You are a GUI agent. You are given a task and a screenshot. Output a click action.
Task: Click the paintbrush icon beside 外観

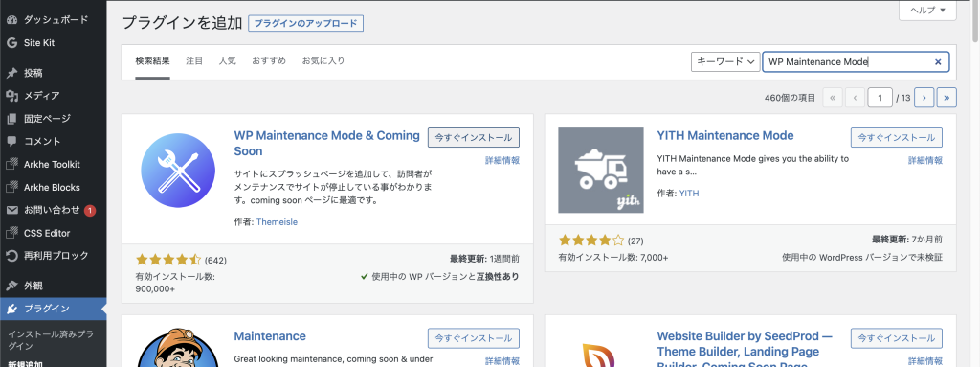(x=11, y=286)
